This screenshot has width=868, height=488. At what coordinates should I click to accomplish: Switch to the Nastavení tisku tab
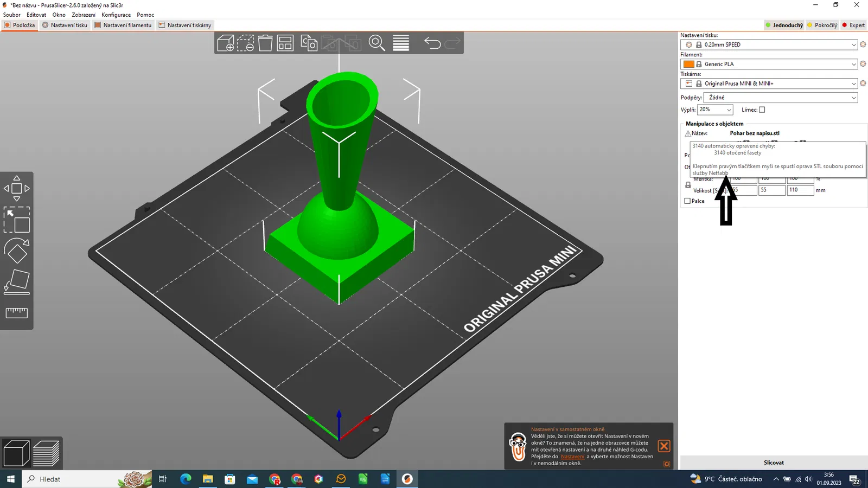(65, 25)
